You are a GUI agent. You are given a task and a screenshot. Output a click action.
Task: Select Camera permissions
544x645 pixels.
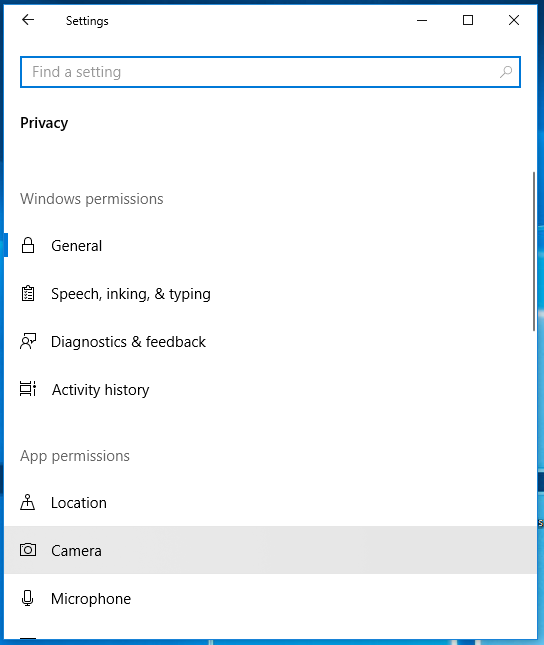pyautogui.click(x=270, y=550)
